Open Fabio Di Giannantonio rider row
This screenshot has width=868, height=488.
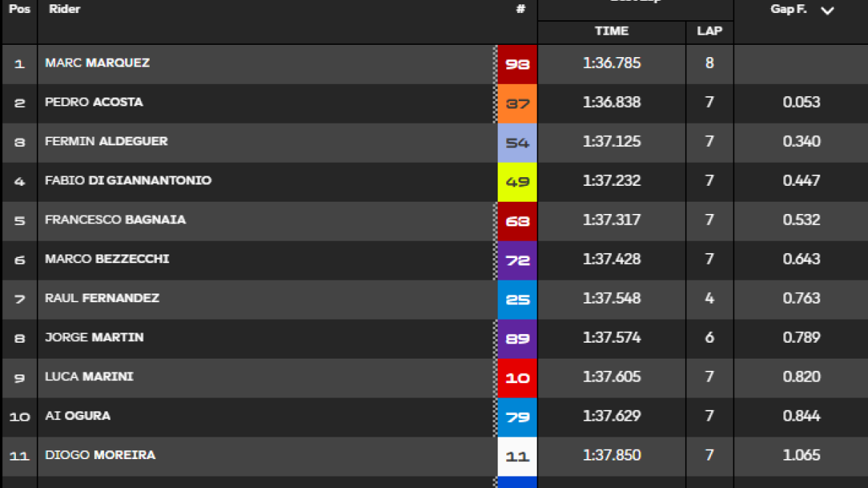click(x=434, y=181)
